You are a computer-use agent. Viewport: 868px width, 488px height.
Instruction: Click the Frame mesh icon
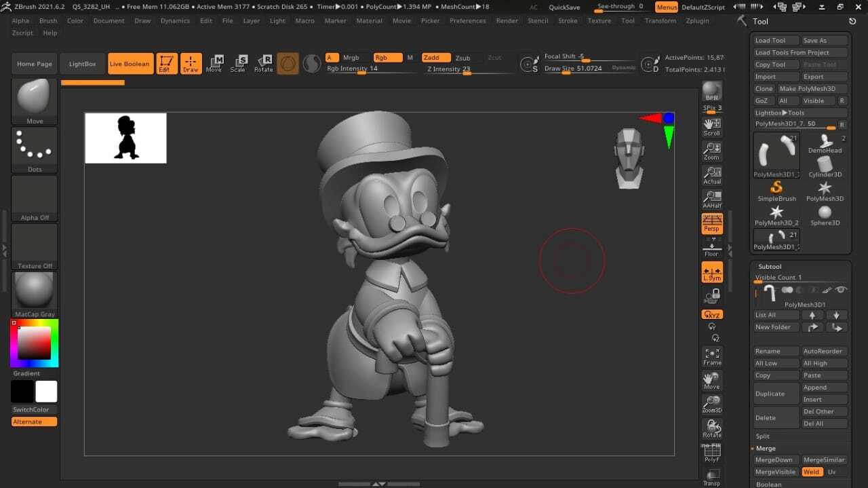click(x=712, y=357)
